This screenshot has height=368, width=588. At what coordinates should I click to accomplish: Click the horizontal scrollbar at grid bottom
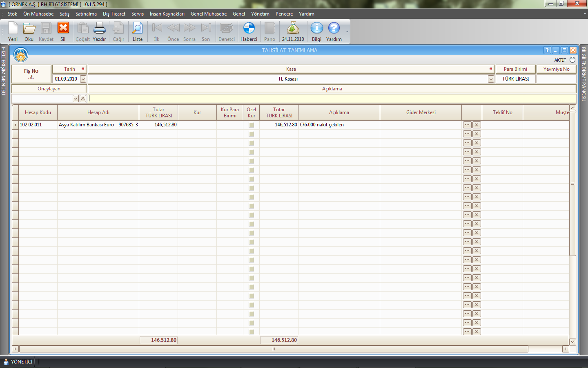[274, 349]
